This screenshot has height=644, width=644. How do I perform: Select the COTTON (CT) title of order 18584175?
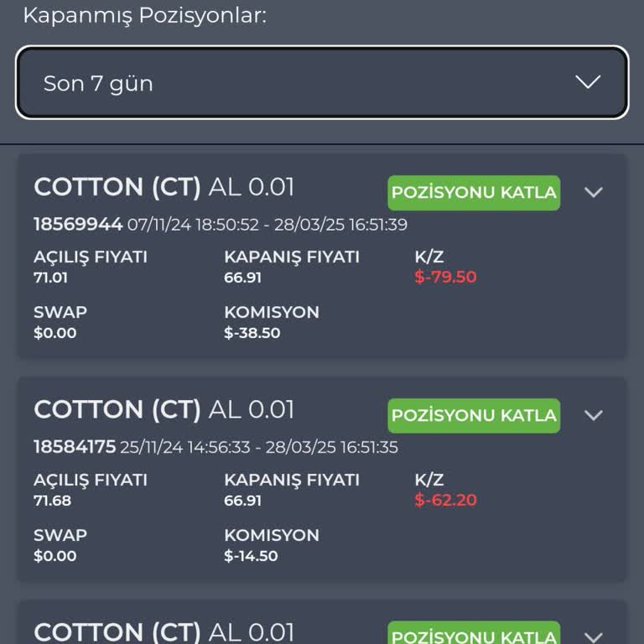click(117, 410)
